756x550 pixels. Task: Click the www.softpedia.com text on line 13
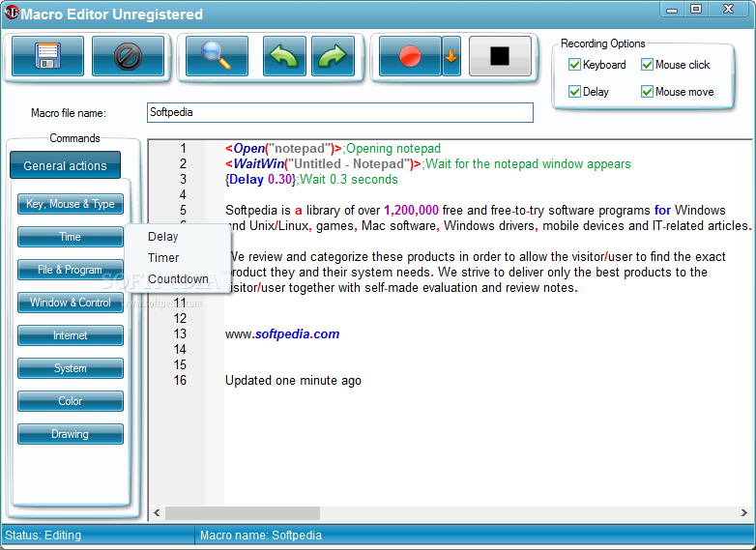tap(282, 334)
